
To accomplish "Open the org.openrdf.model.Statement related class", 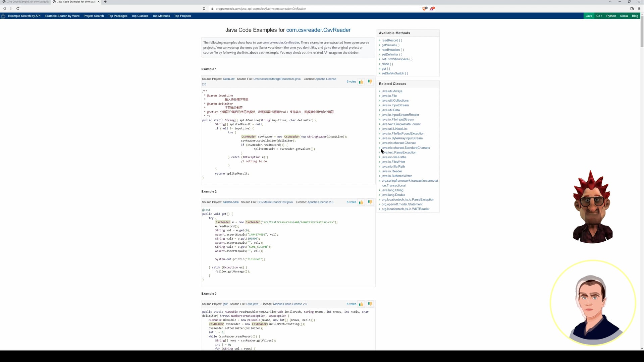I will point(402,204).
